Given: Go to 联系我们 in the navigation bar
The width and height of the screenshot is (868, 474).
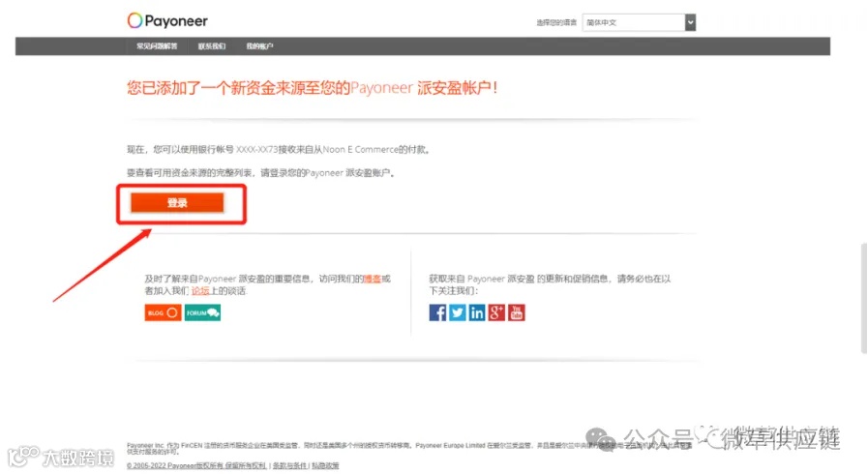Looking at the screenshot, I should click(212, 46).
